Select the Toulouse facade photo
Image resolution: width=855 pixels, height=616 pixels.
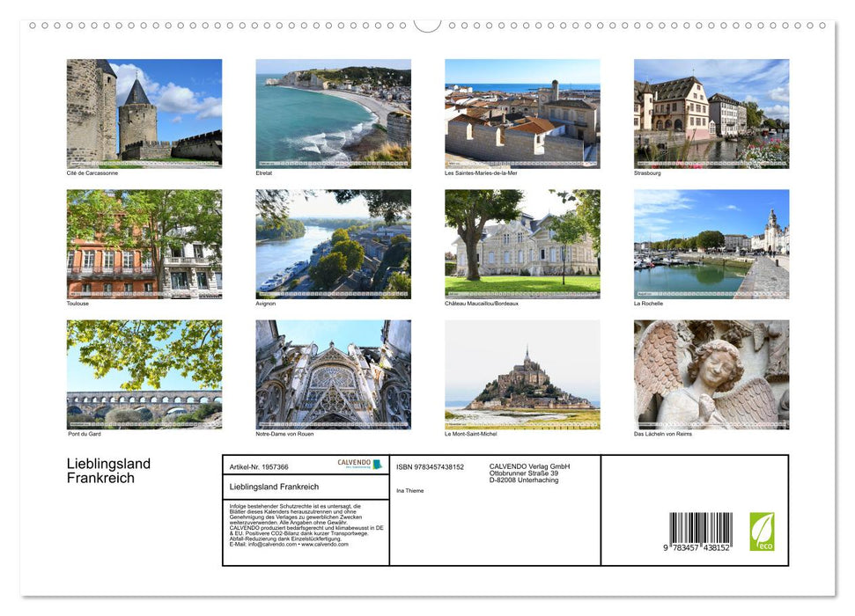click(144, 244)
